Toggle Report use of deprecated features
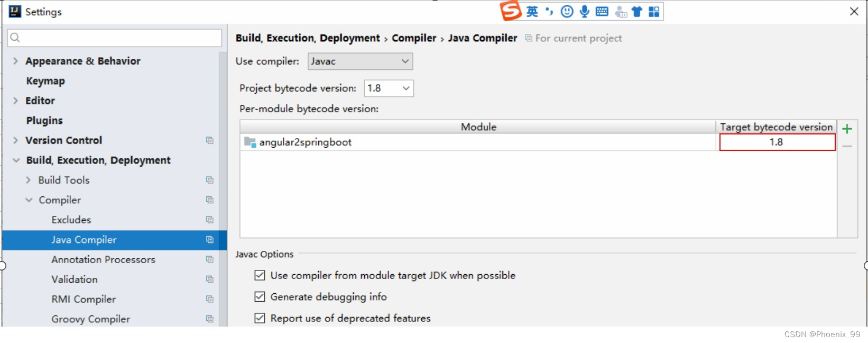 tap(260, 318)
